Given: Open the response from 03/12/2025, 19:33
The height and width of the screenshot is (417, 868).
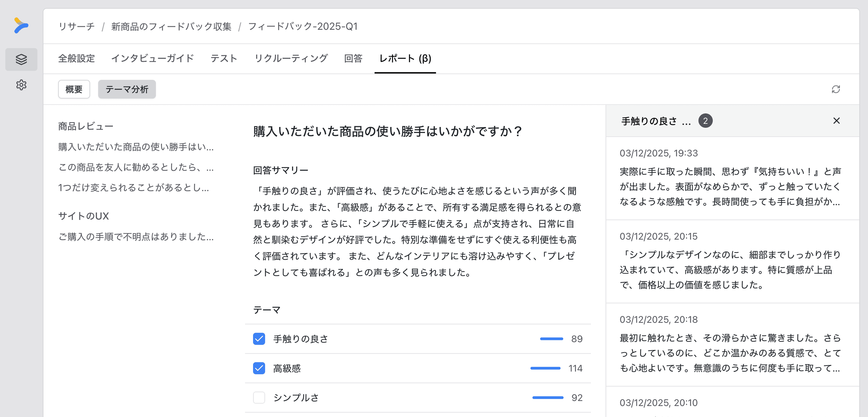Looking at the screenshot, I should [732, 178].
